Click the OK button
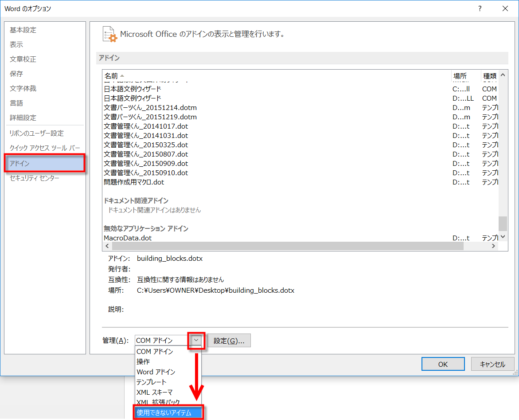The image size is (519, 420). coord(443,364)
